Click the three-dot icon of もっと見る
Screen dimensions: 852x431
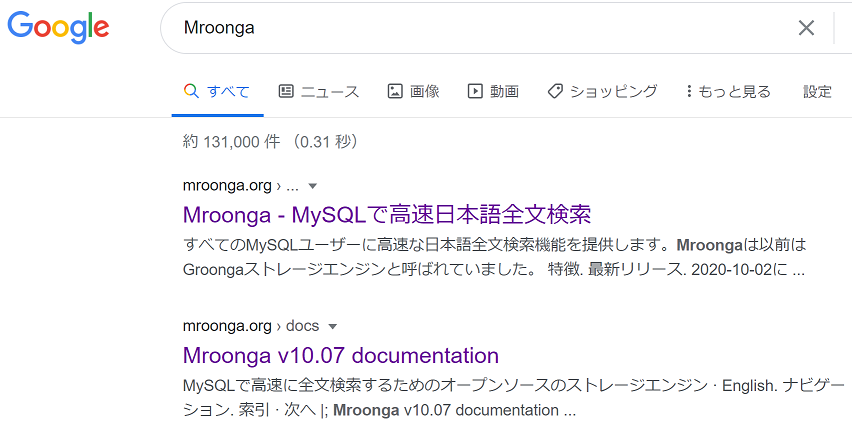[689, 91]
